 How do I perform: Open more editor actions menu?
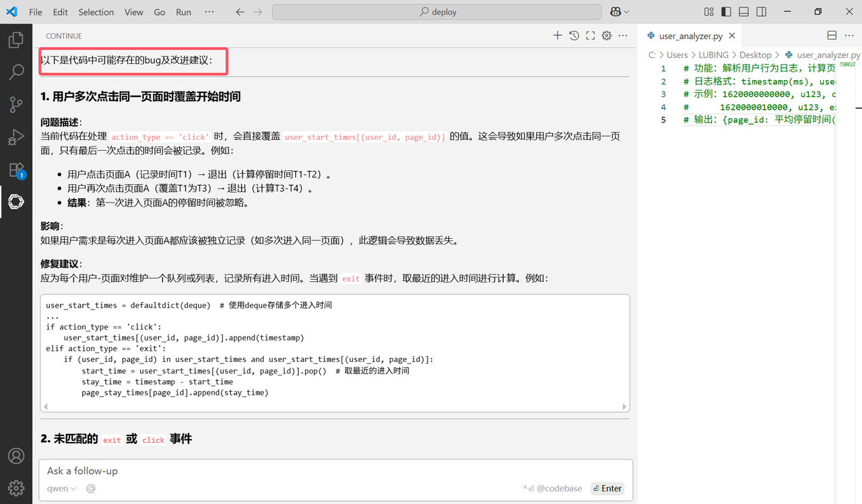(850, 36)
